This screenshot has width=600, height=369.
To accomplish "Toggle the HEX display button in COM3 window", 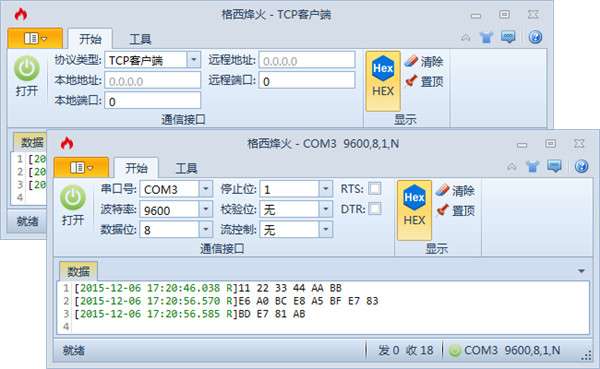I will (x=414, y=210).
